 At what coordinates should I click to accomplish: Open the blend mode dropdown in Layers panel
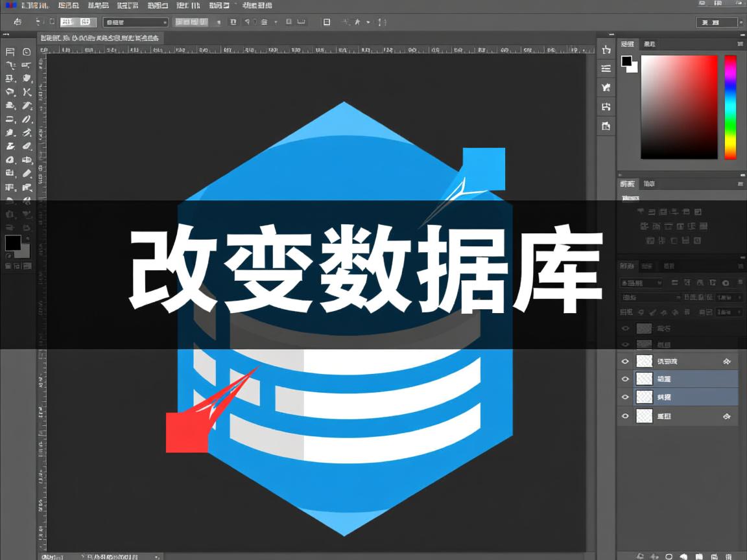(x=641, y=281)
